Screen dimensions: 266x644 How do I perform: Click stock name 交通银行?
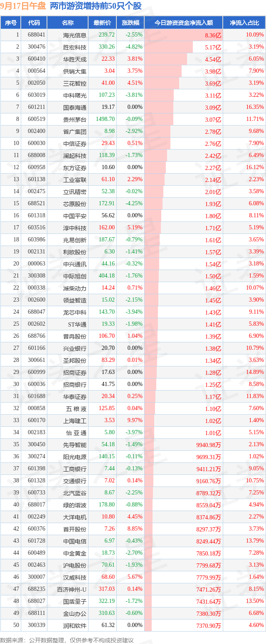(75, 481)
